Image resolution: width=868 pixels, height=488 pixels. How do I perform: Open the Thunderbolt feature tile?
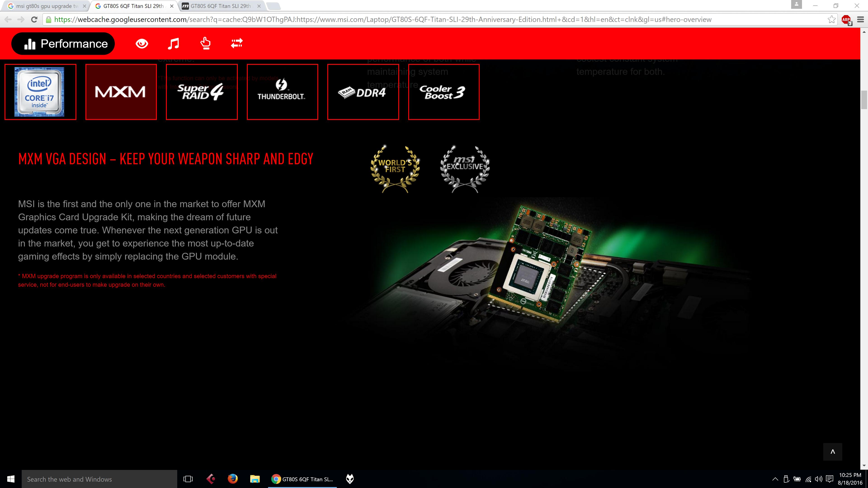(x=282, y=92)
